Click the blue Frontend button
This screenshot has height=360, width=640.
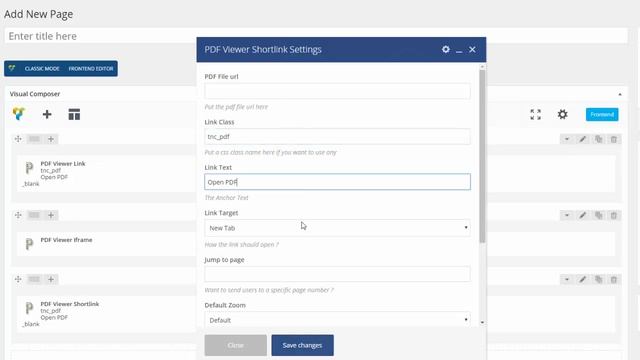tap(602, 114)
